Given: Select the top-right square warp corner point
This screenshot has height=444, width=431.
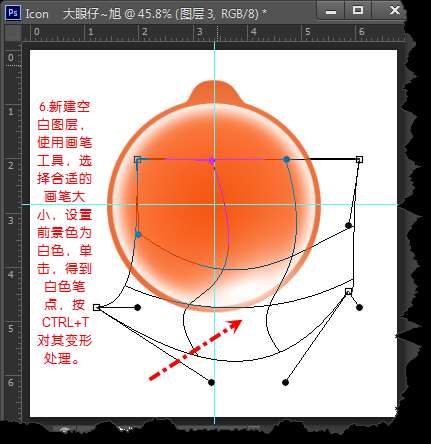Looking at the screenshot, I should click(359, 160).
